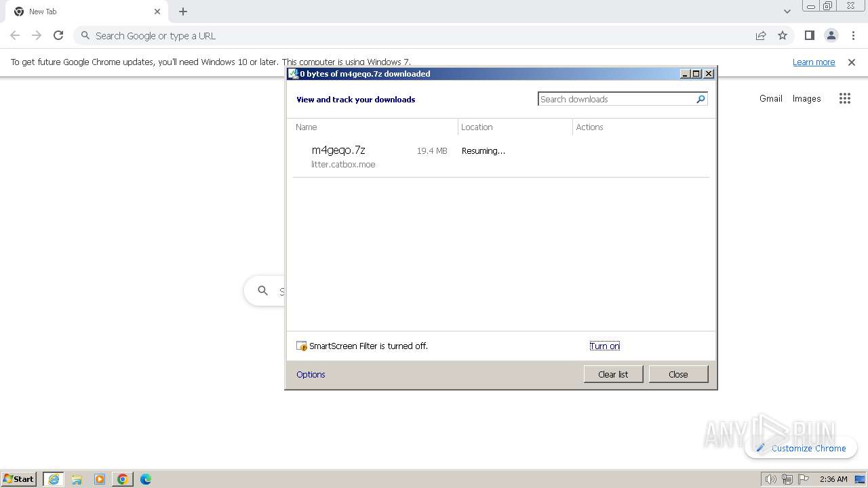The image size is (868, 488).
Task: Launch the media player taskbar icon
Action: pos(100,479)
